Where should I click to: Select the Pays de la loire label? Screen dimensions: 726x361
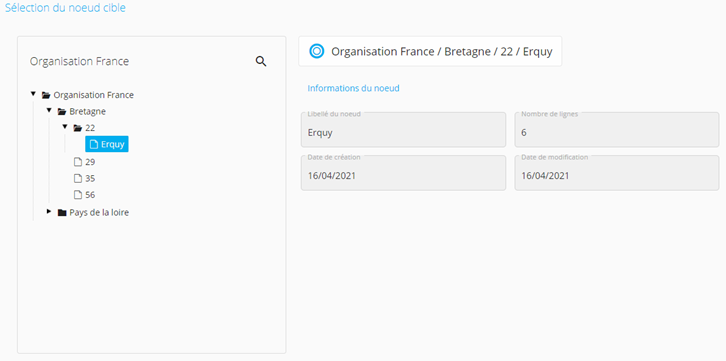point(99,213)
